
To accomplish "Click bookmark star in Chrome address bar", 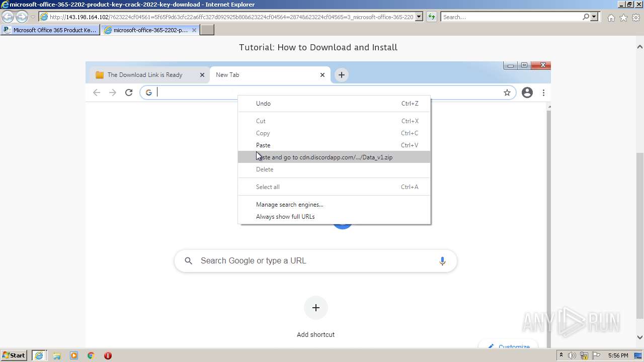I will pyautogui.click(x=507, y=93).
